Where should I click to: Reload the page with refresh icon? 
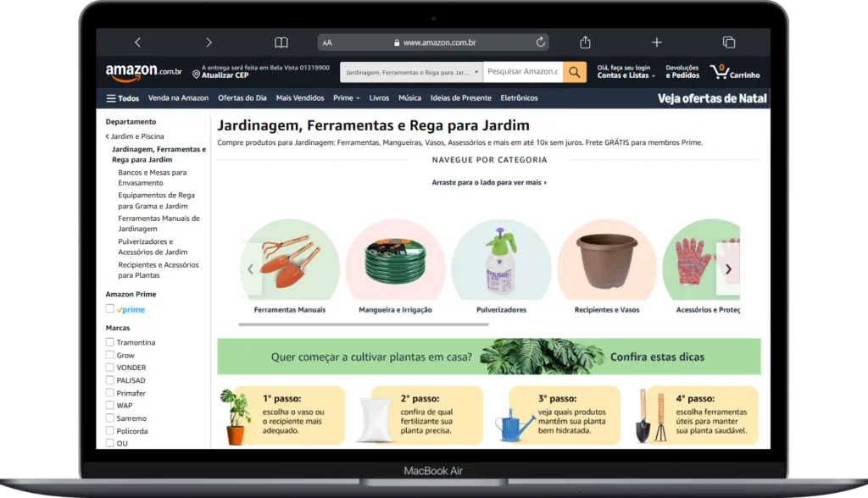pyautogui.click(x=540, y=42)
